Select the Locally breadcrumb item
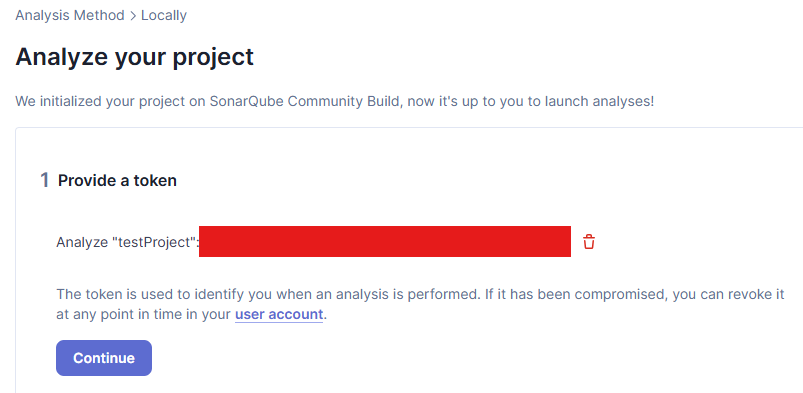Image resolution: width=803 pixels, height=393 pixels. pos(164,15)
